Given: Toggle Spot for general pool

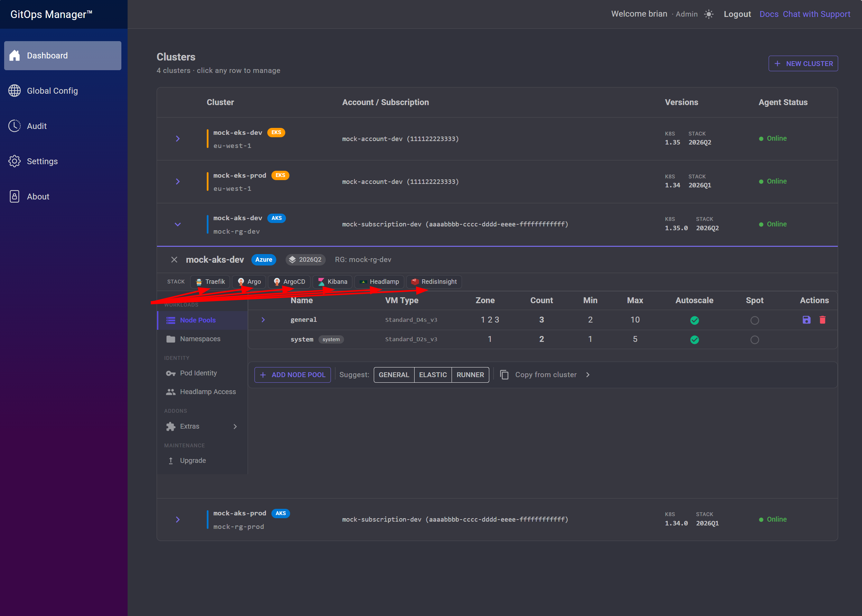Looking at the screenshot, I should click(x=754, y=320).
